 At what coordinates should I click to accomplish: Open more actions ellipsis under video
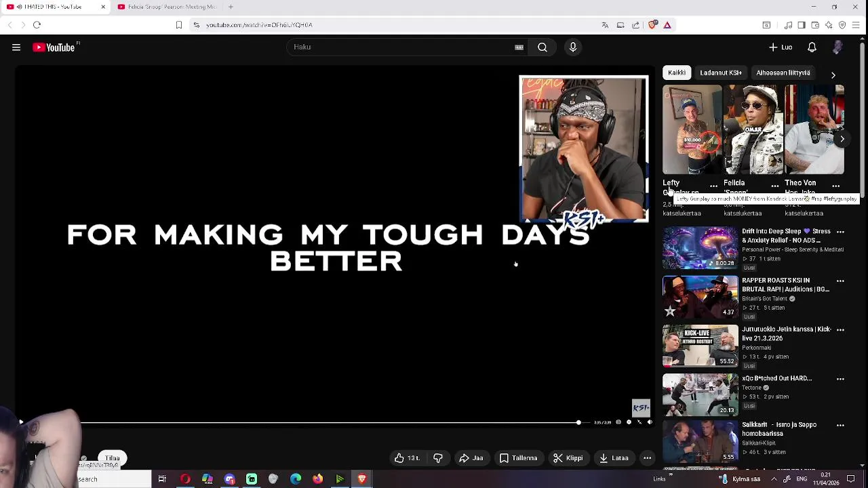648,458
